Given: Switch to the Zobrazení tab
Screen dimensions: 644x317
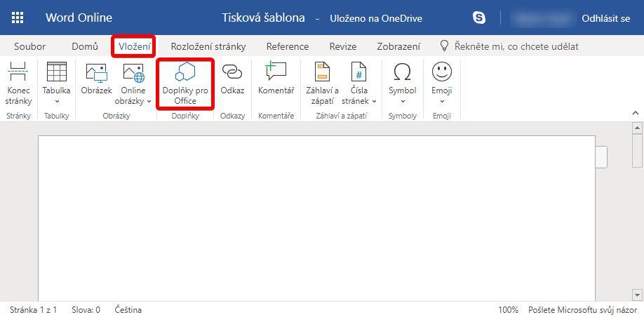Looking at the screenshot, I should (x=398, y=46).
